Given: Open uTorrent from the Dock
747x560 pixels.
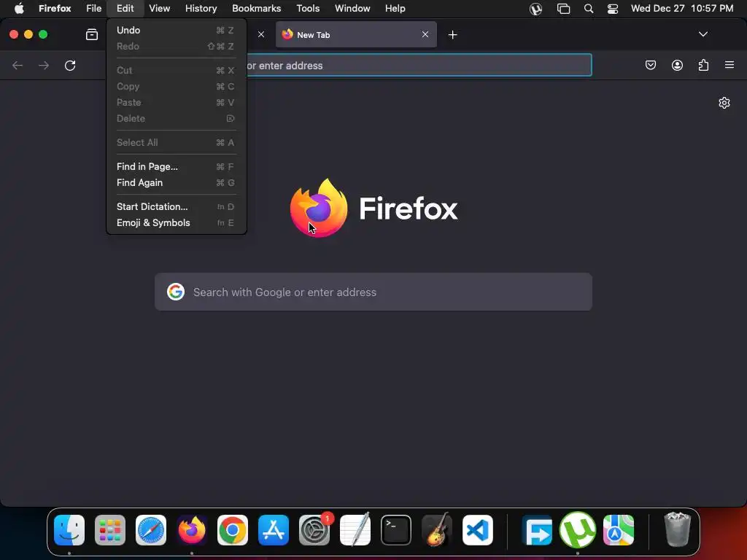Looking at the screenshot, I should [578, 530].
